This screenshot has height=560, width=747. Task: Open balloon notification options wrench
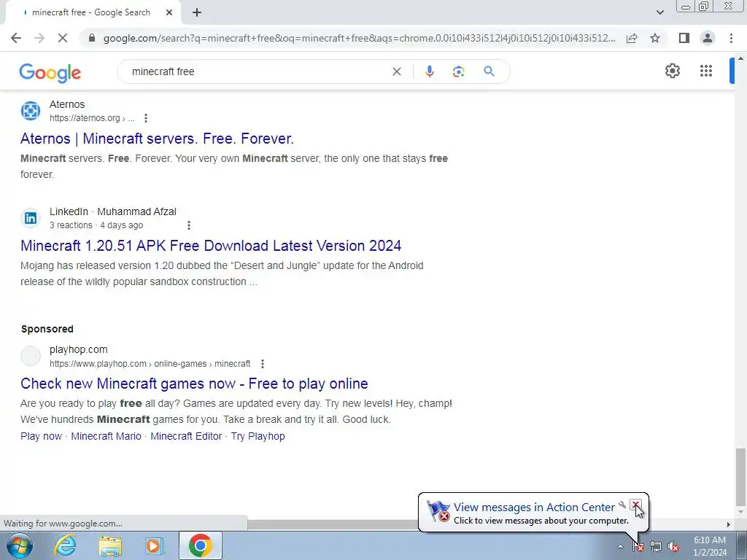622,505
